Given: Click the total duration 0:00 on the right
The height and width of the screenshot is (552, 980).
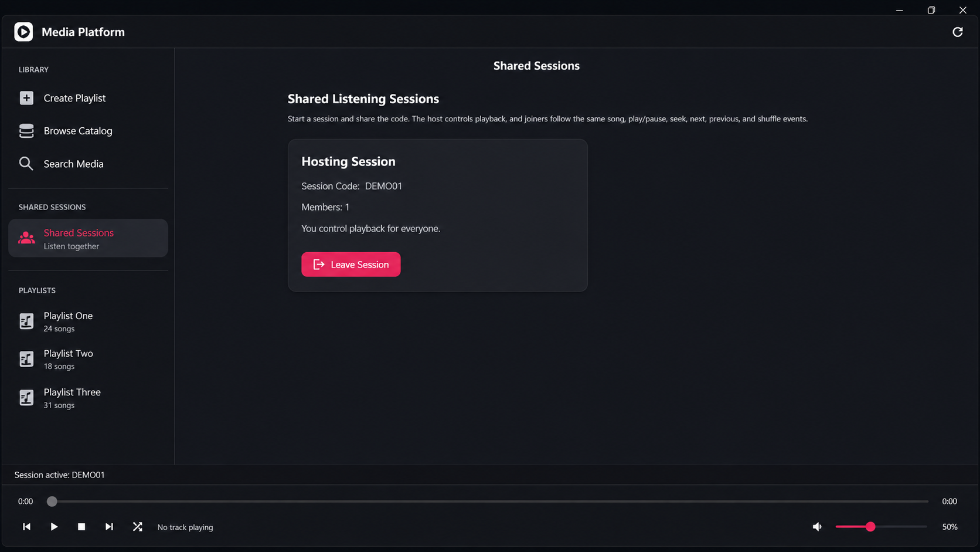Looking at the screenshot, I should click(x=950, y=502).
